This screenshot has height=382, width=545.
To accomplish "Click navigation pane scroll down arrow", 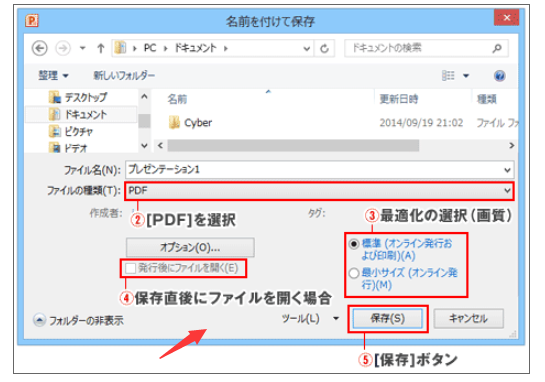I will click(x=144, y=146).
